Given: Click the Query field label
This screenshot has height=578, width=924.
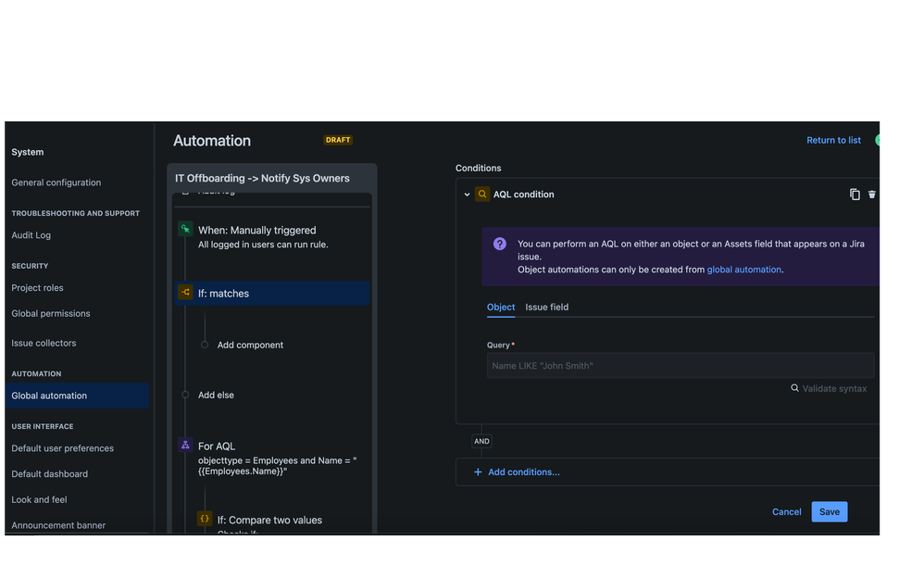Looking at the screenshot, I should pos(498,345).
